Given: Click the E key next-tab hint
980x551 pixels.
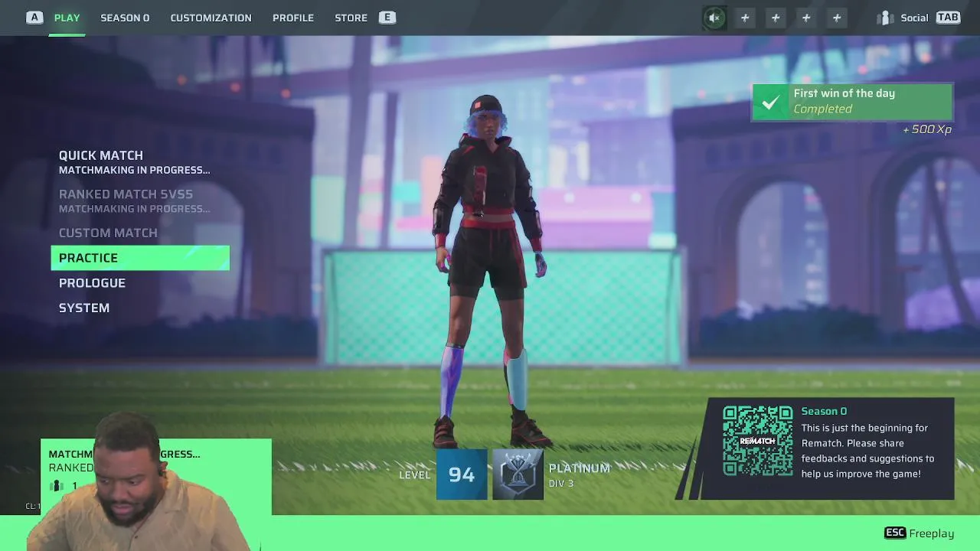Looking at the screenshot, I should coord(387,18).
